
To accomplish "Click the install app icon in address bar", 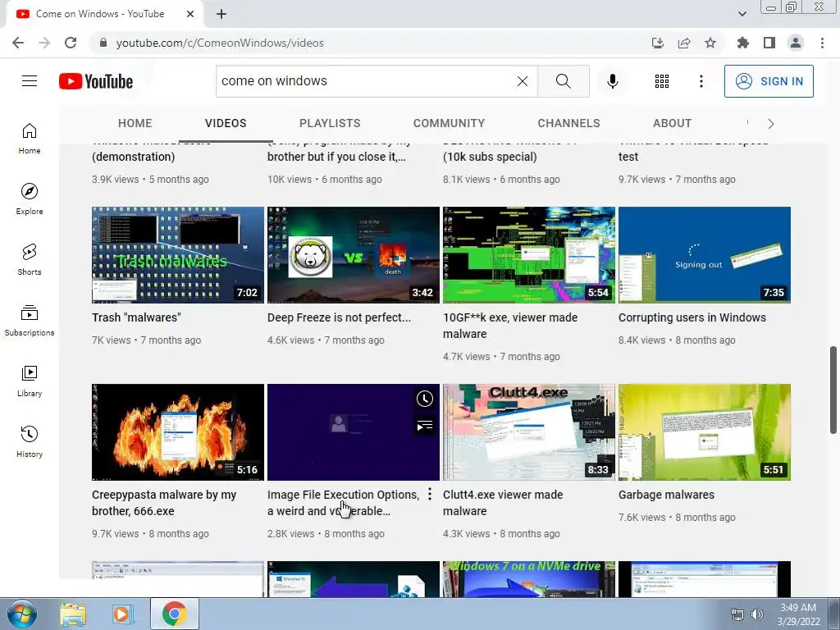I will coord(658,43).
